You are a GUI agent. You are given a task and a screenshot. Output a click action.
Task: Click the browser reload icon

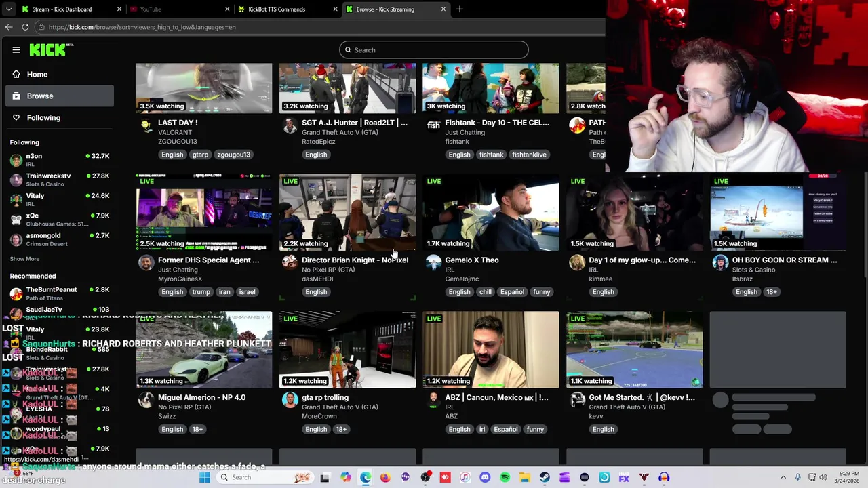(x=25, y=27)
